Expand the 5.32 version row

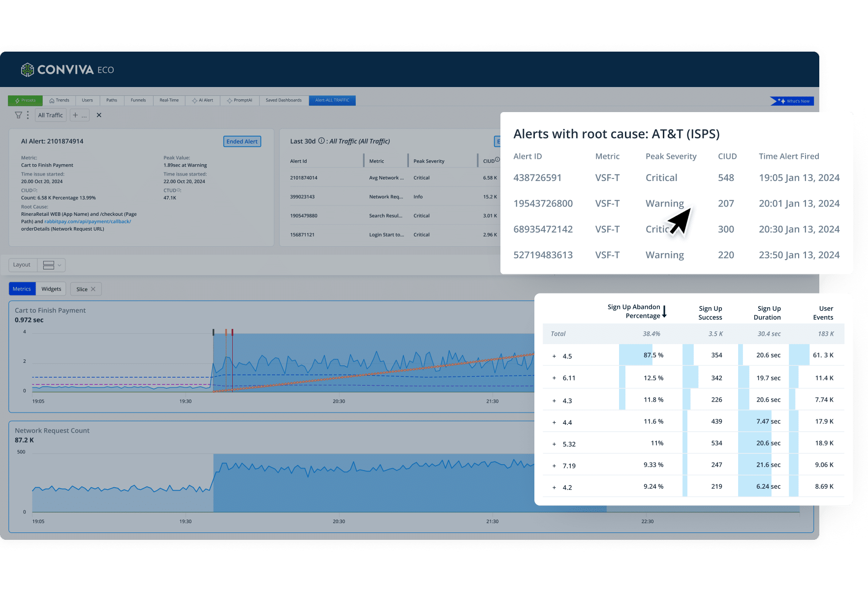[x=554, y=444]
